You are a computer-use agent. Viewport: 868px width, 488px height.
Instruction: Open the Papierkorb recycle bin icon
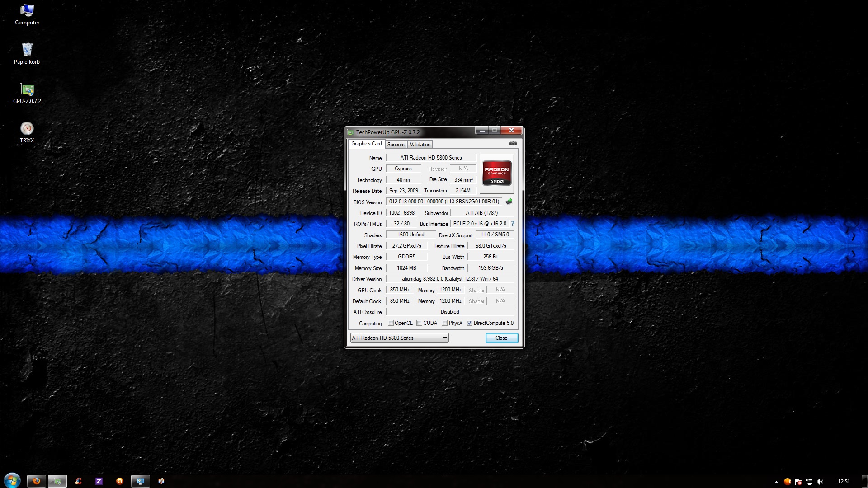(x=27, y=54)
